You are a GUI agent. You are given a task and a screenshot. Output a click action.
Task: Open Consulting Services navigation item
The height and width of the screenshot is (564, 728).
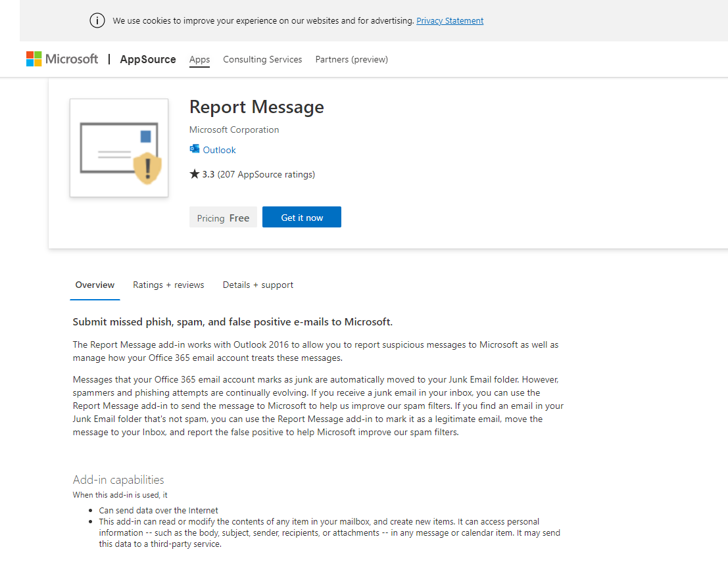pyautogui.click(x=262, y=59)
